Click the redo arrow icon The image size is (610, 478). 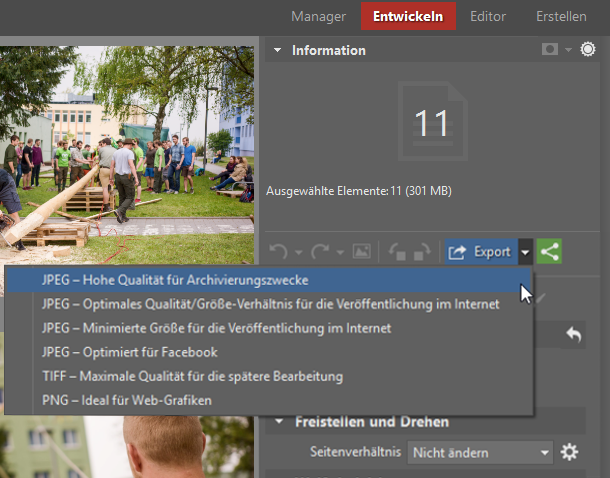click(x=320, y=252)
